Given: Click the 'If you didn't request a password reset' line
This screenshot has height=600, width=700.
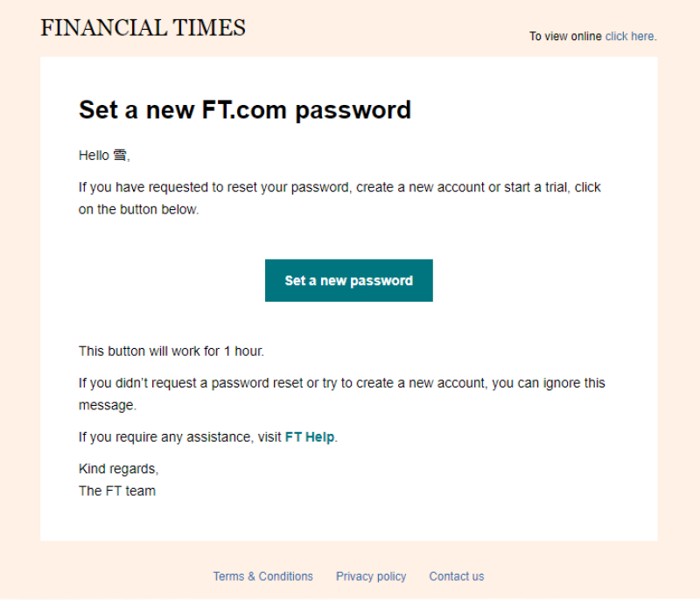Looking at the screenshot, I should tap(342, 383).
